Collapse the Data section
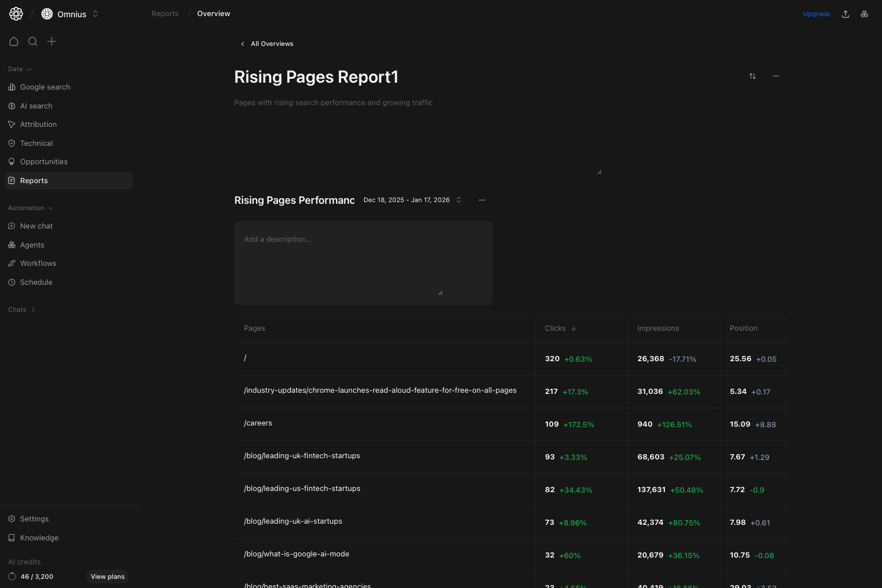The width and height of the screenshot is (882, 588). 20,69
